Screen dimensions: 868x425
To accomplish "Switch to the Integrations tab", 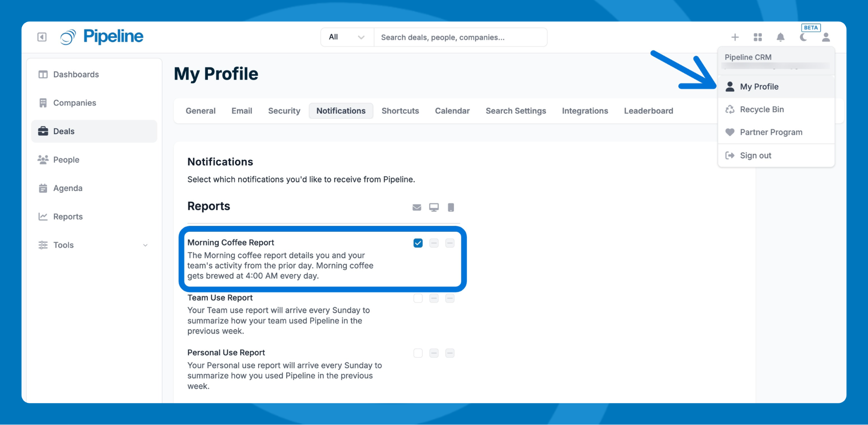I will click(585, 111).
